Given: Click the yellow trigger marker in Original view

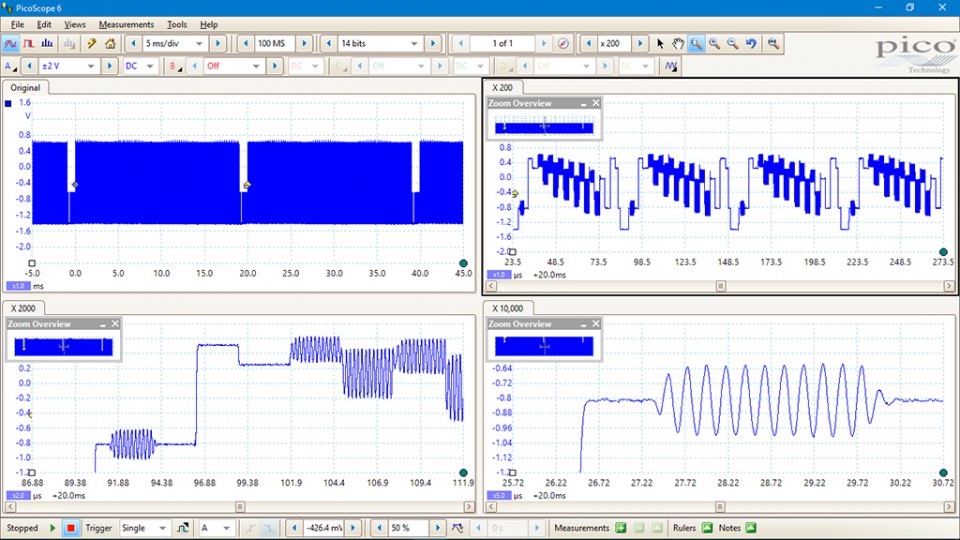Looking at the screenshot, I should [246, 185].
